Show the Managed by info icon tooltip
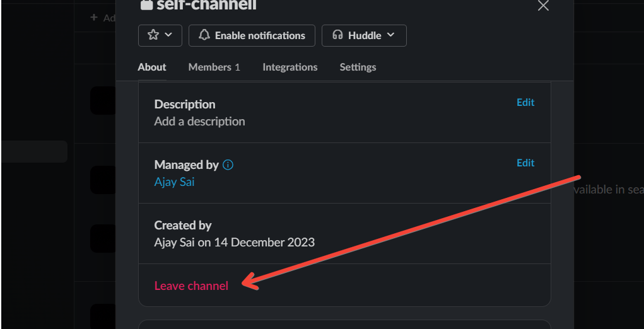The width and height of the screenshot is (644, 329). (x=228, y=165)
